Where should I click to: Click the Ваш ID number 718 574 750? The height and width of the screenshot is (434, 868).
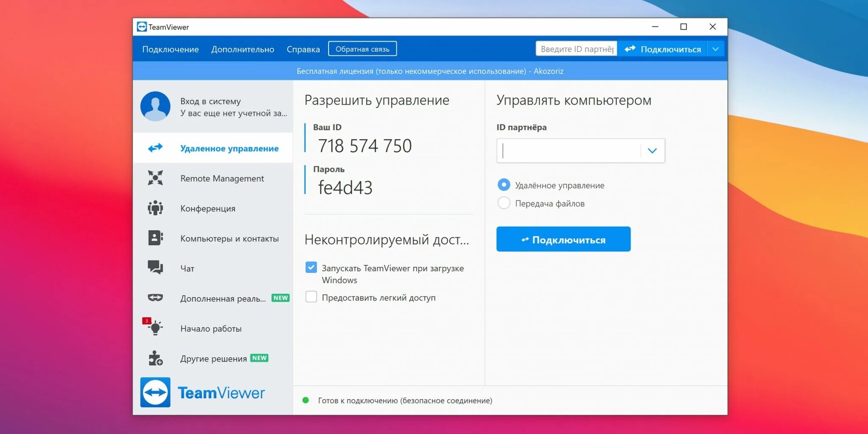(365, 146)
